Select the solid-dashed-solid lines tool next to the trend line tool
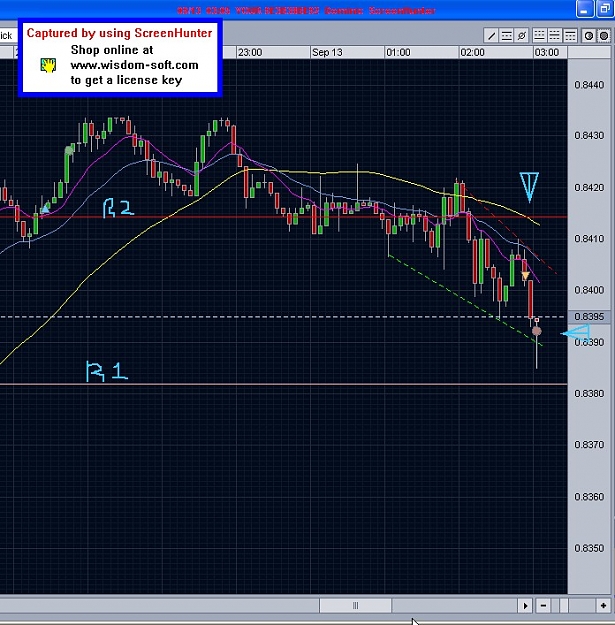This screenshot has height=625, width=615. (x=507, y=36)
